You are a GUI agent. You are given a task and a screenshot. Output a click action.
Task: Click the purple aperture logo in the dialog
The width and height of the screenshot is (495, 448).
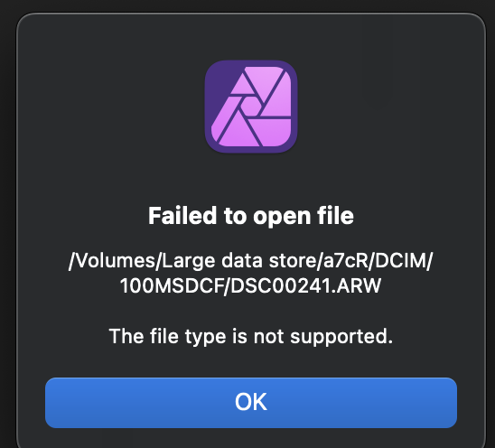coord(251,107)
